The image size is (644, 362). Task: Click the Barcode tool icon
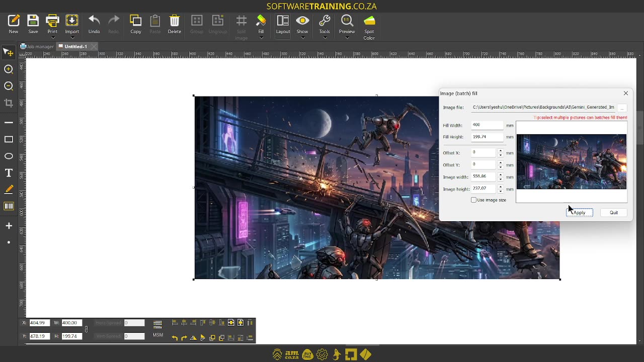9,206
